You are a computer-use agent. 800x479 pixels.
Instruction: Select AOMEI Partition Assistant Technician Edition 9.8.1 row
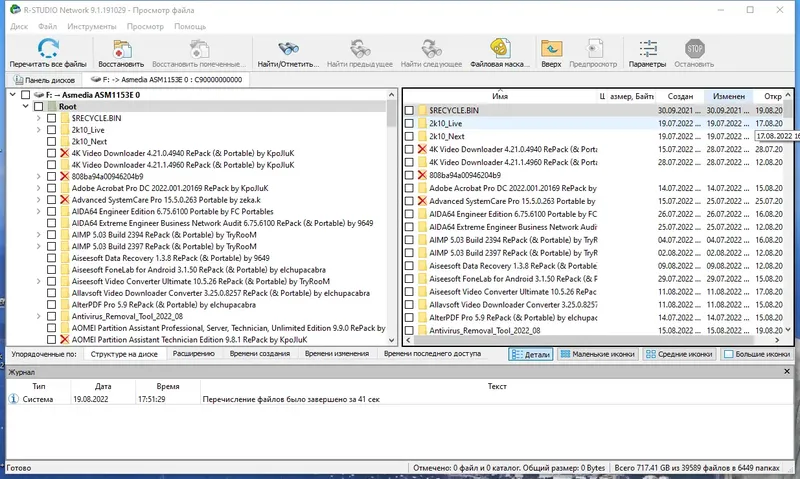coord(189,340)
